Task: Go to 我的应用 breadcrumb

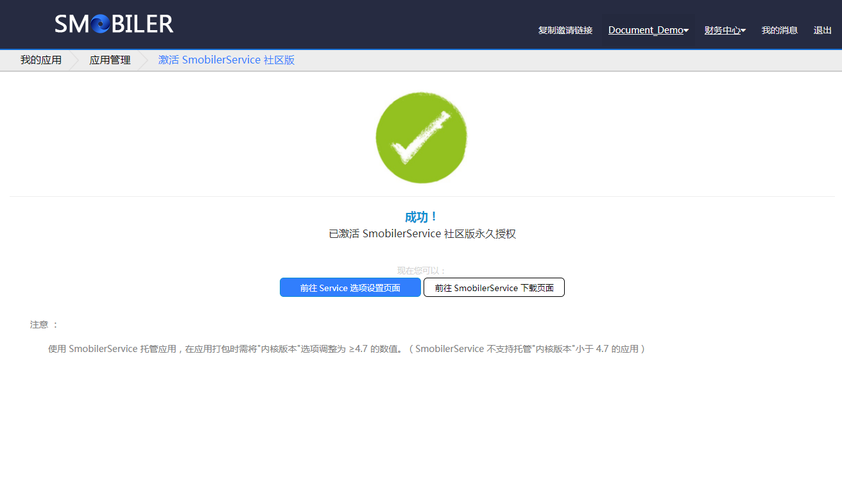Action: 41,60
